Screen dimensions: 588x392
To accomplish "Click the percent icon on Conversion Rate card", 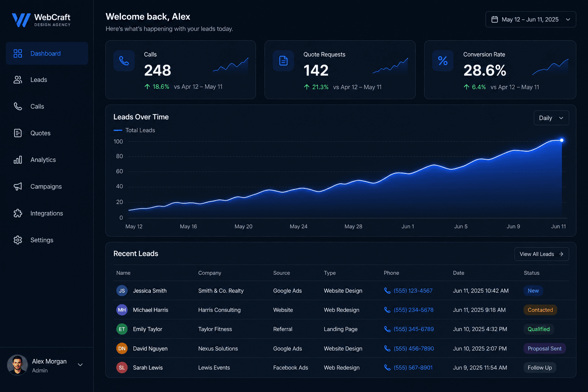I will click(x=443, y=60).
